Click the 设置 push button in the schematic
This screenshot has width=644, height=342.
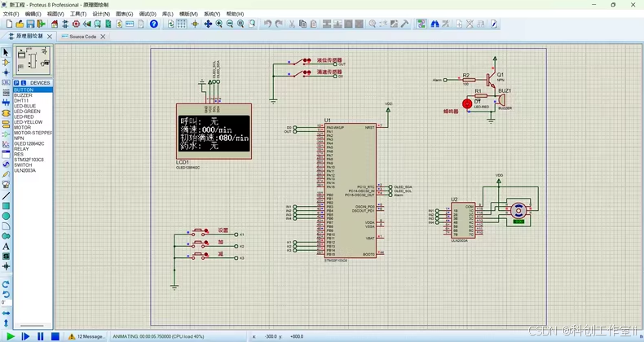click(x=201, y=231)
